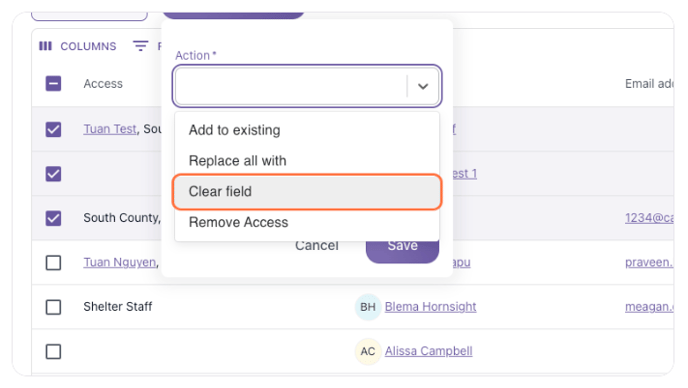Expand the Action dropdown chevron
This screenshot has width=688, height=388.
tap(423, 86)
